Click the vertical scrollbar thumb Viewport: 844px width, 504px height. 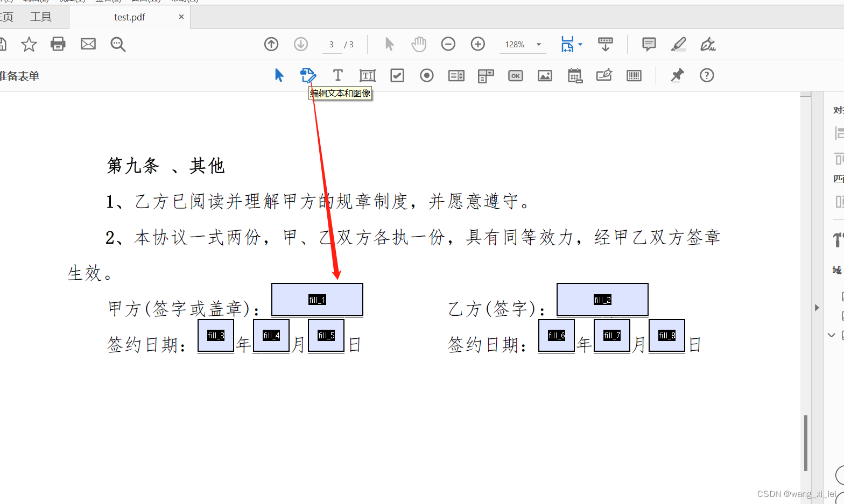pyautogui.click(x=806, y=443)
